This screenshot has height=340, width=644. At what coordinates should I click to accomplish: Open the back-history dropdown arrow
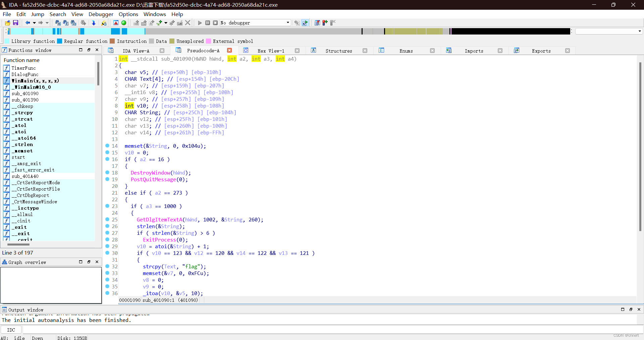click(34, 23)
